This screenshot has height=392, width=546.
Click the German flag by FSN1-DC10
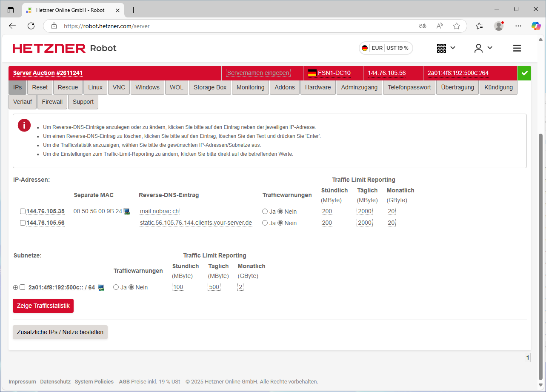click(312, 73)
